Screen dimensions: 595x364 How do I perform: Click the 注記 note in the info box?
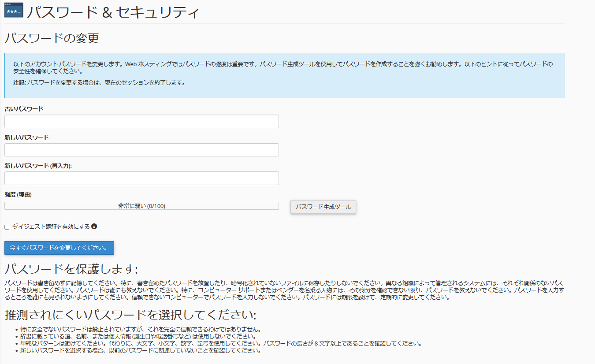point(99,82)
